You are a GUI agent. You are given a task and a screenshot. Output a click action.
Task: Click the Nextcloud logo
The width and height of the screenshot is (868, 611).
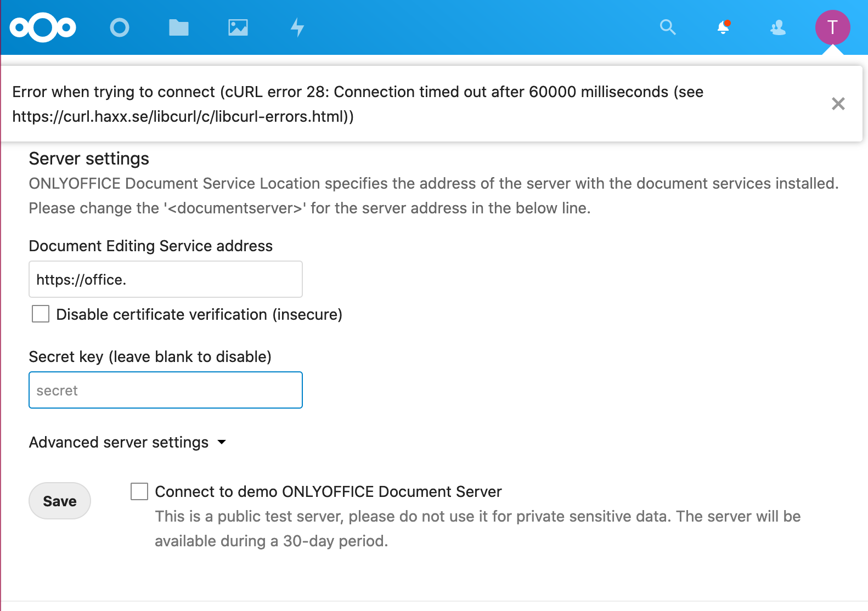(43, 27)
